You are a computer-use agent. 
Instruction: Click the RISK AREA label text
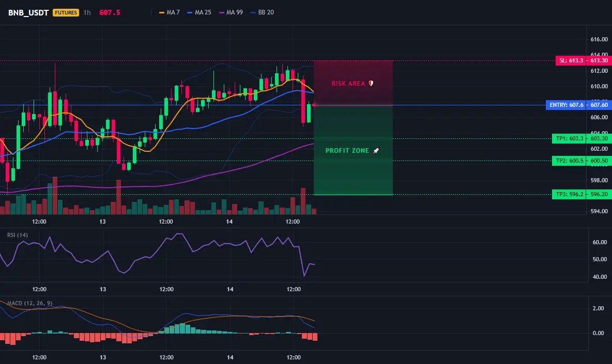tap(348, 84)
